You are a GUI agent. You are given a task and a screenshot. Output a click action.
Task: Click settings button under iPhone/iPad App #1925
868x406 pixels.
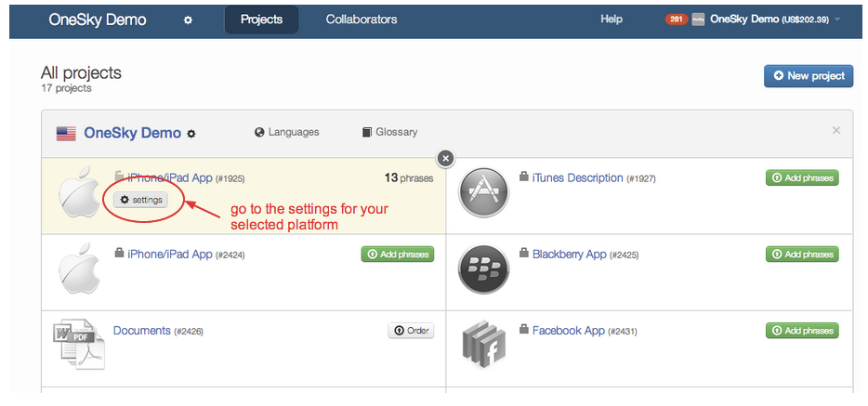point(141,200)
